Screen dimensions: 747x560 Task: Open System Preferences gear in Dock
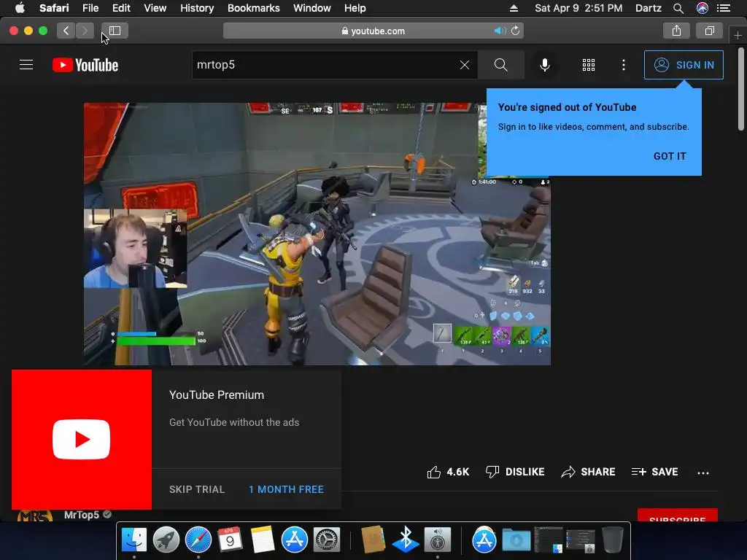coord(326,540)
